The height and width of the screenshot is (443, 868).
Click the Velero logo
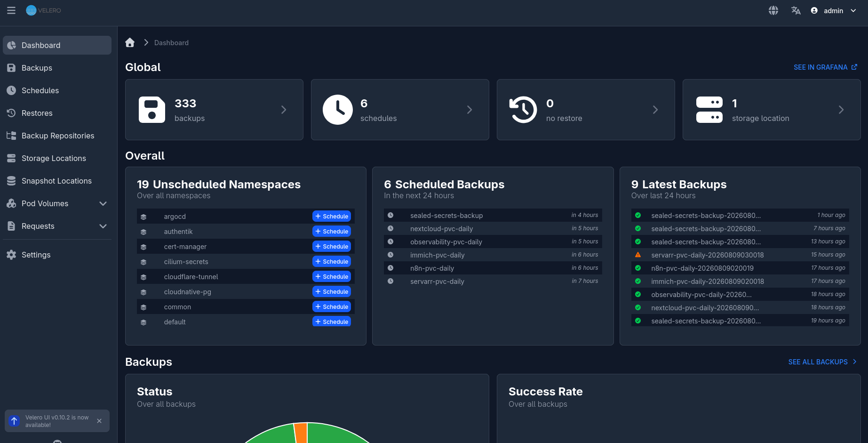pos(43,10)
